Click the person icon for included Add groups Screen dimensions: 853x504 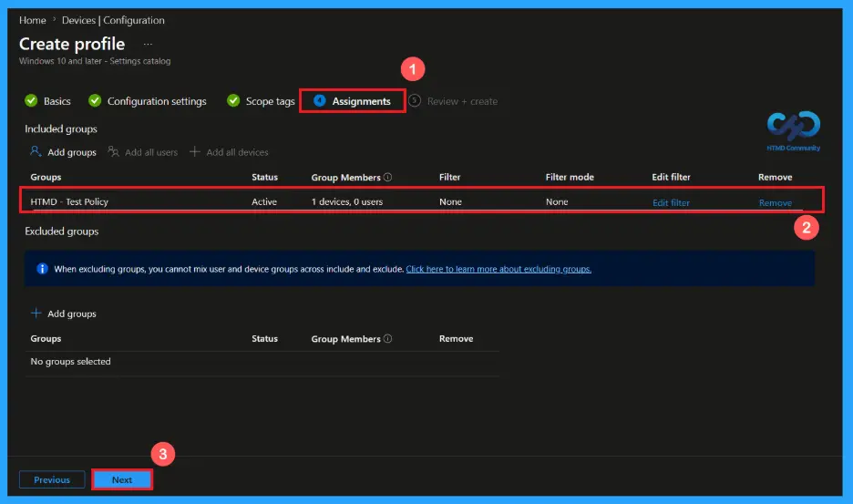36,151
